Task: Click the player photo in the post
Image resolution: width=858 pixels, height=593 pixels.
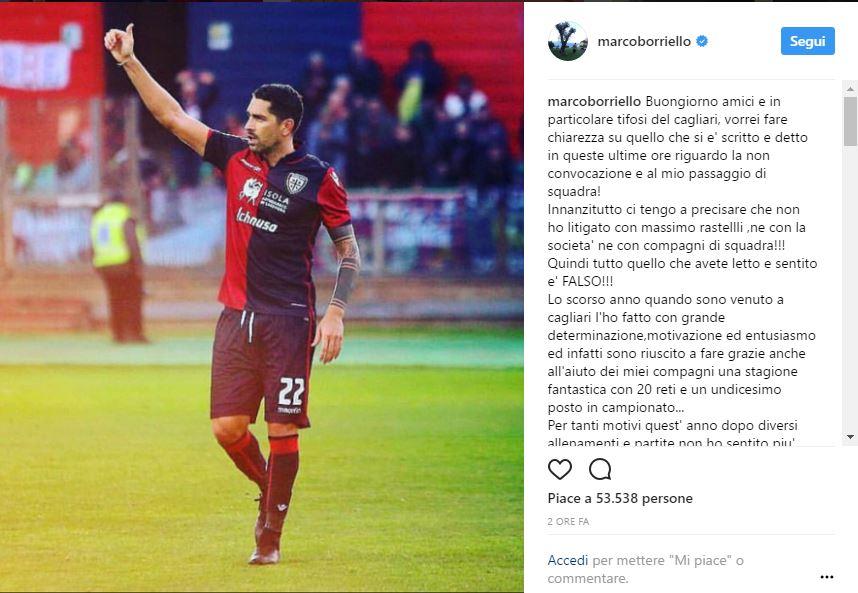Action: pos(262,297)
